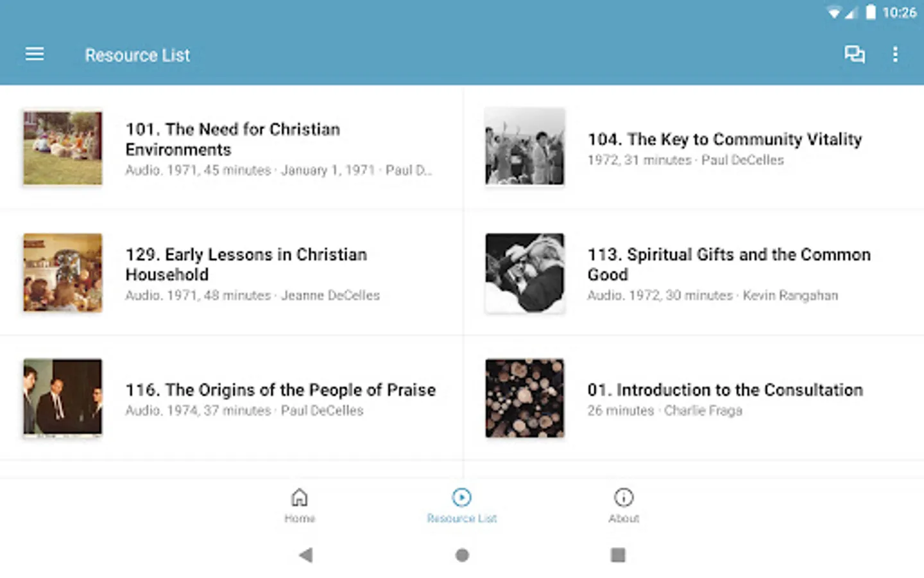This screenshot has height=578, width=924.
Task: Open the hamburger navigation menu
Action: (35, 55)
